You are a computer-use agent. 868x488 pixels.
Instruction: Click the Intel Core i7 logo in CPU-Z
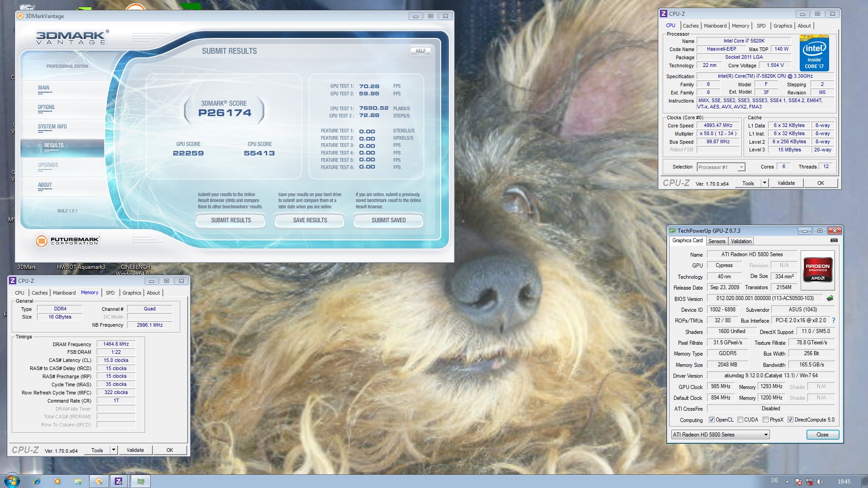point(814,53)
